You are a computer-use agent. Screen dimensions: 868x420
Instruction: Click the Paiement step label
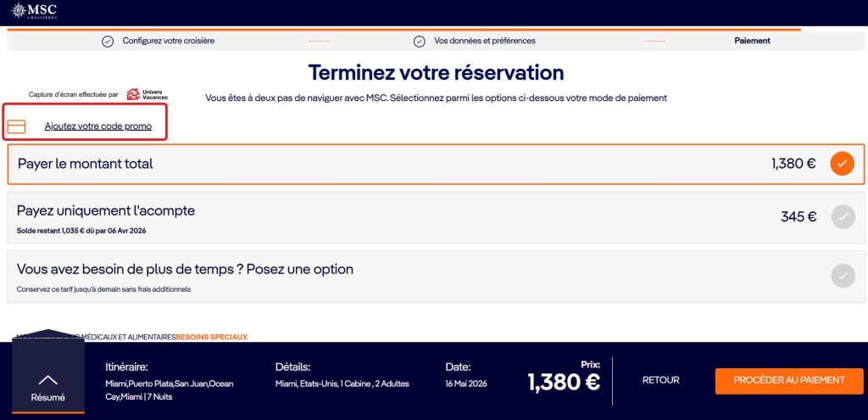[x=752, y=41]
